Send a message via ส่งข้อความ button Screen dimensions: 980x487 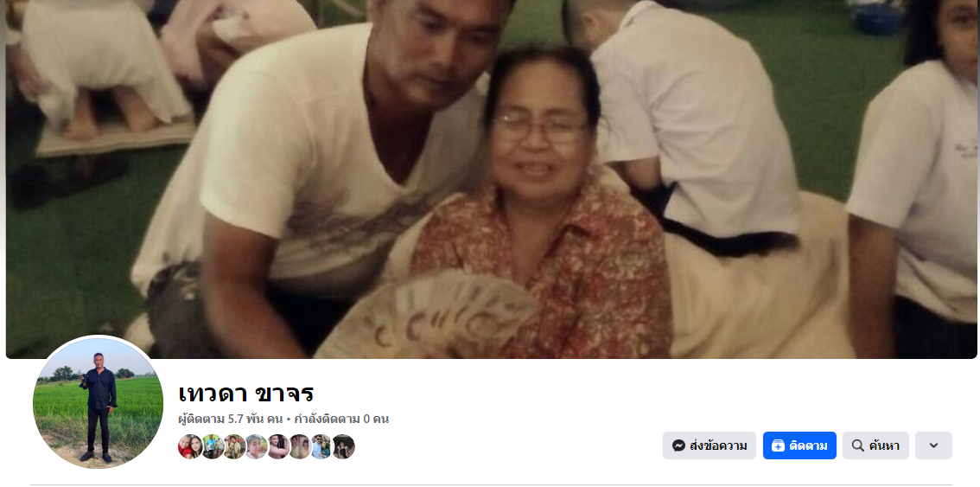710,445
